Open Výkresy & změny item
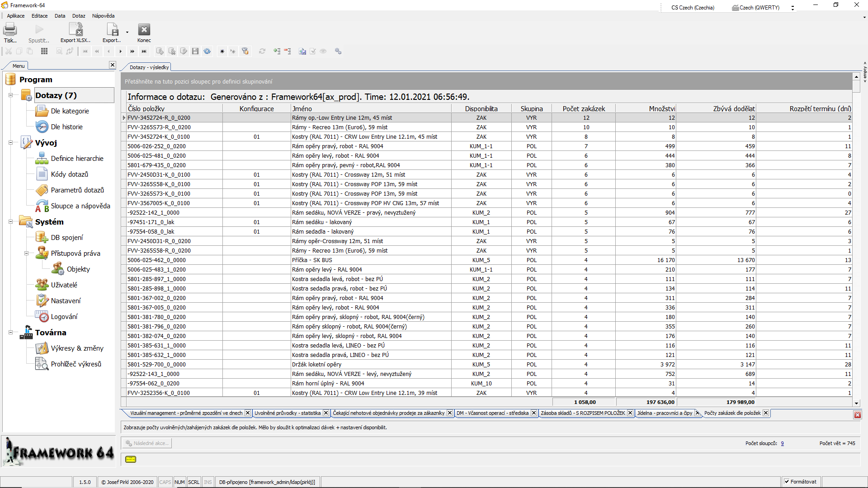868x488 pixels. click(x=77, y=348)
